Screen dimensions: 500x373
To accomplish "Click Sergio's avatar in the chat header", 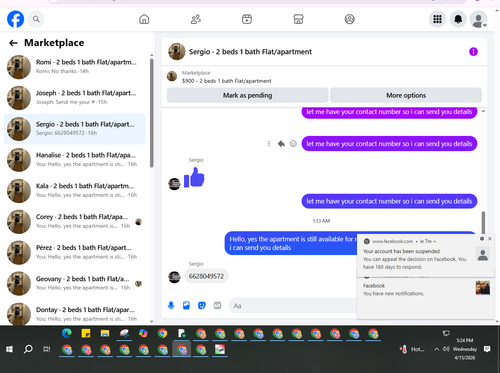I will 176,52.
